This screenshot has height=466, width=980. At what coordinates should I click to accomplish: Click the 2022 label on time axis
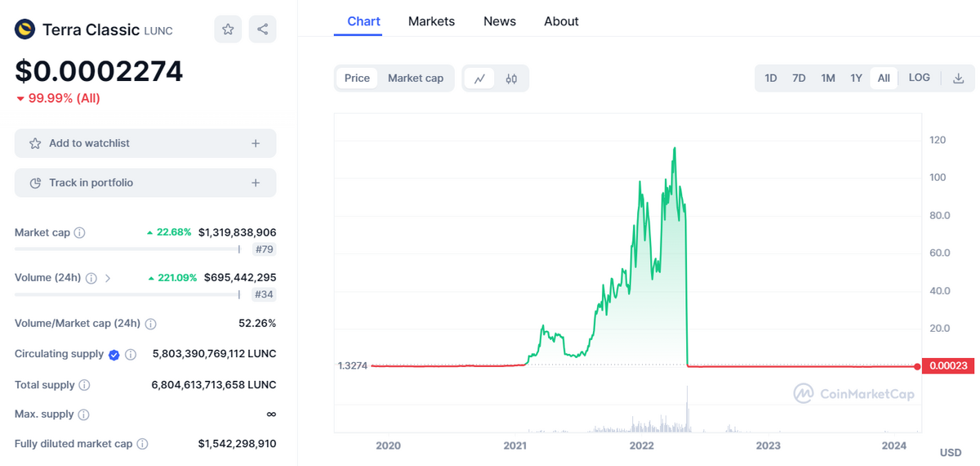(642, 446)
